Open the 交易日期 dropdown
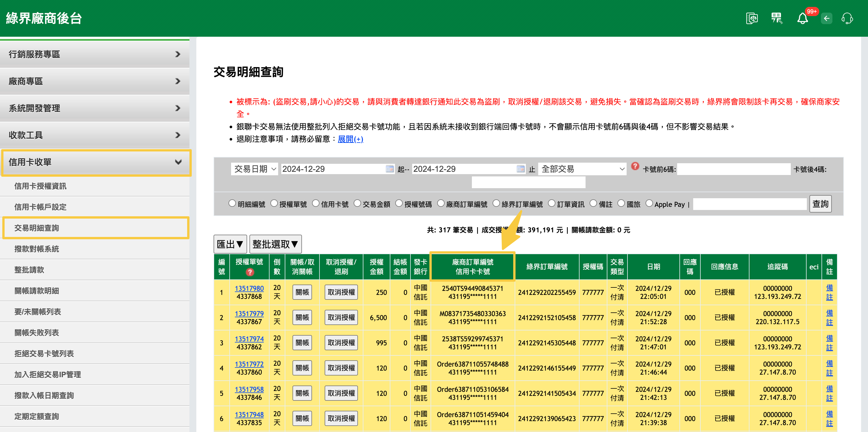This screenshot has width=868, height=432. 254,169
